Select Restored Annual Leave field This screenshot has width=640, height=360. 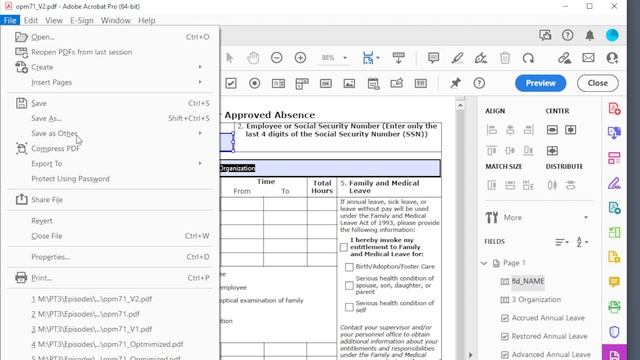click(x=549, y=336)
